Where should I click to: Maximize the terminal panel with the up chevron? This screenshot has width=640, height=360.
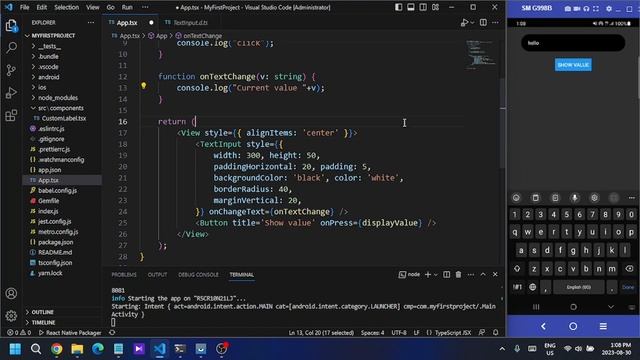click(483, 275)
